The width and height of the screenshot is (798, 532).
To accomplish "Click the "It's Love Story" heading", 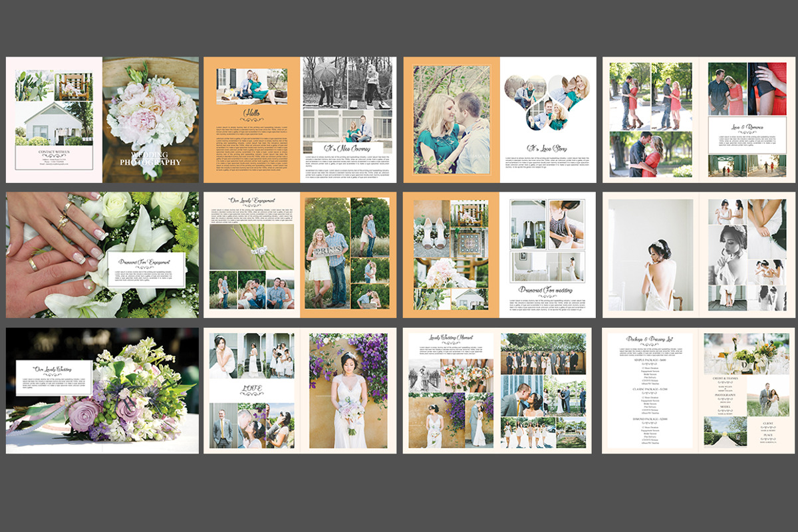I will tap(547, 148).
